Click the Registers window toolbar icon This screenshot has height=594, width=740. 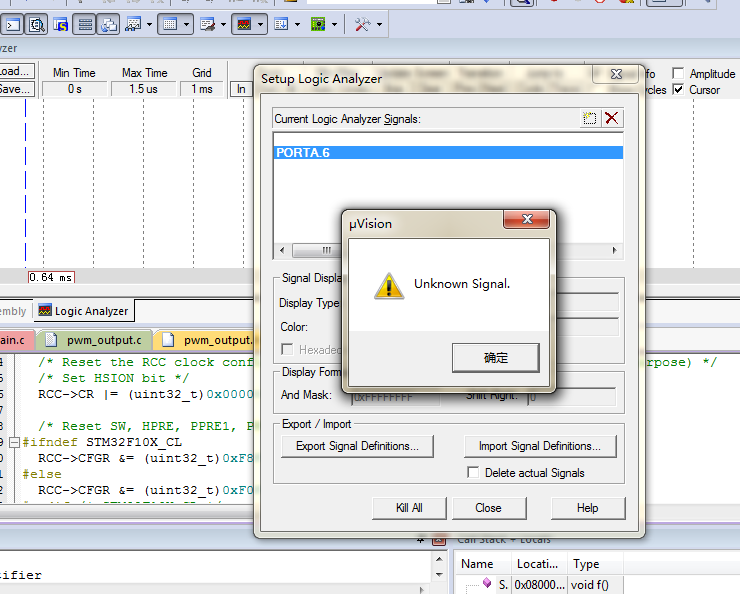85,24
